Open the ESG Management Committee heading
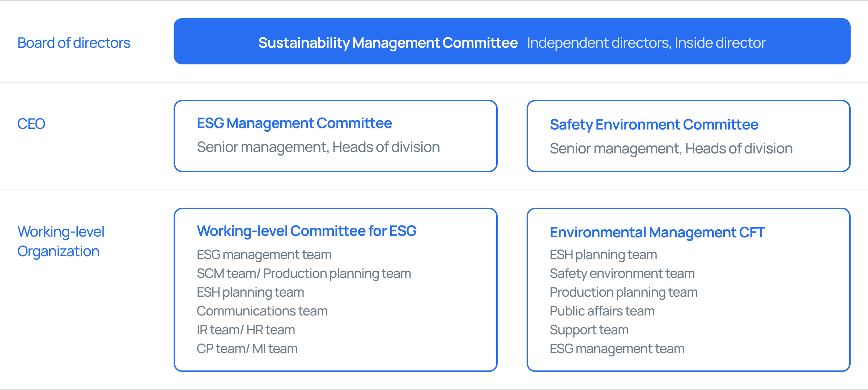 click(x=294, y=123)
